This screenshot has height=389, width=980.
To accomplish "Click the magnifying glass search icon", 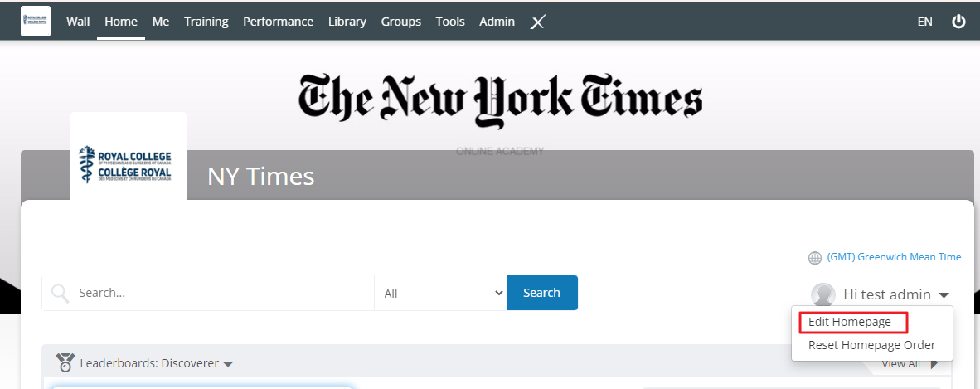I will click(60, 293).
